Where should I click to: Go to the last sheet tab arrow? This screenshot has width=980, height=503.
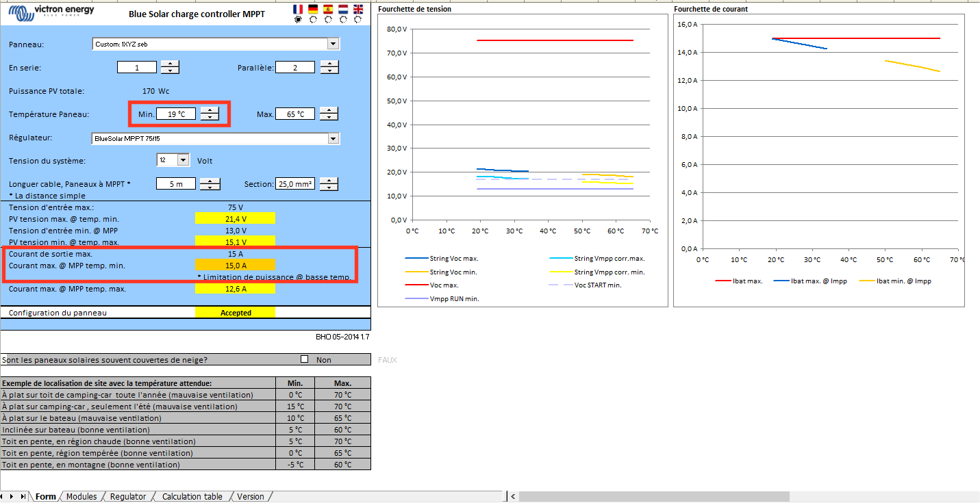point(23,496)
